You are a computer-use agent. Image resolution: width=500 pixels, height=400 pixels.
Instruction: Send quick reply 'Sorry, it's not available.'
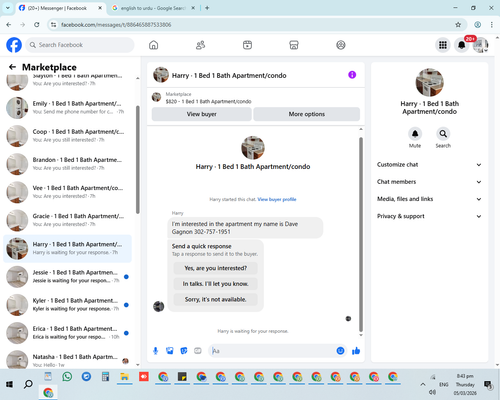pyautogui.click(x=215, y=299)
